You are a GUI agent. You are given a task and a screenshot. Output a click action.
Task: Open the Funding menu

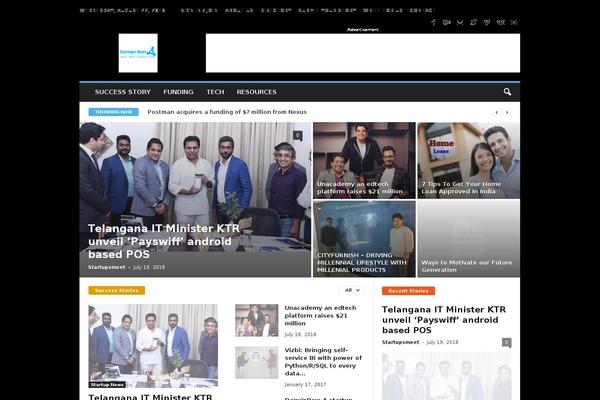tap(178, 92)
